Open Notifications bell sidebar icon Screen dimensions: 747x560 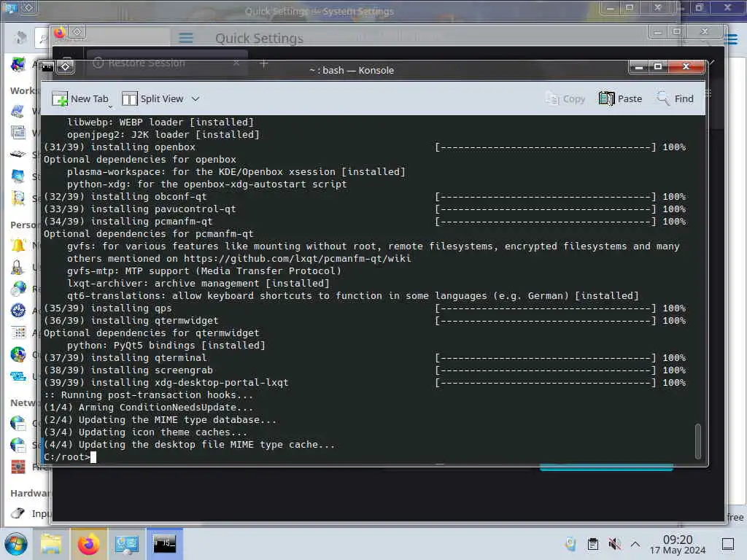coord(18,245)
